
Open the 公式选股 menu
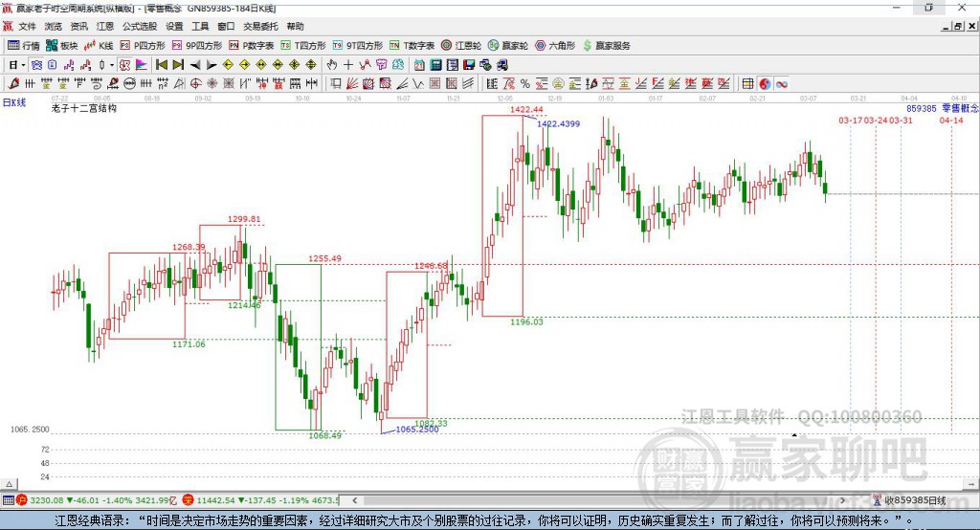pos(140,26)
